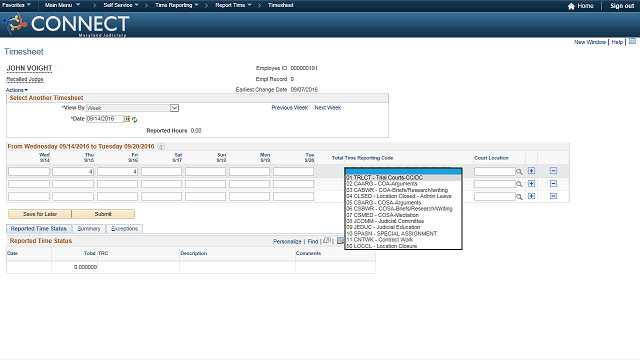
Task: Click the Home icon in top bar
Action: [x=571, y=6]
